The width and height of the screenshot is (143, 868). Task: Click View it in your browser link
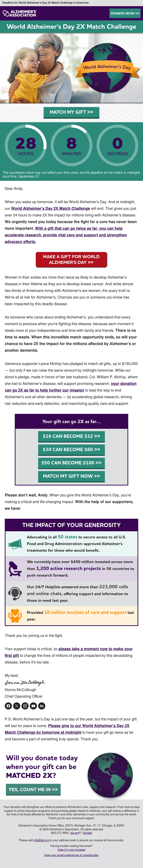(71, 849)
